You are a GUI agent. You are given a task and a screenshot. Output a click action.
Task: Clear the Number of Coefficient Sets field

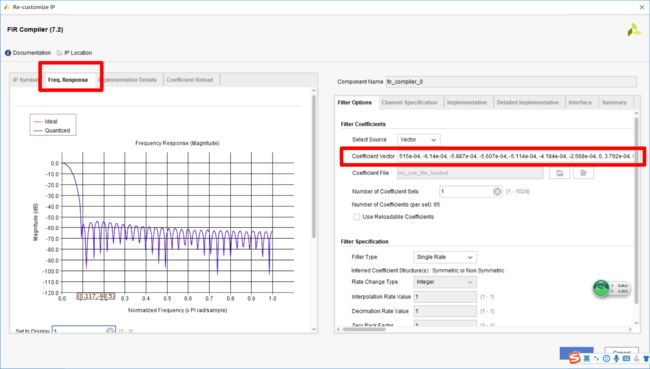(x=497, y=192)
